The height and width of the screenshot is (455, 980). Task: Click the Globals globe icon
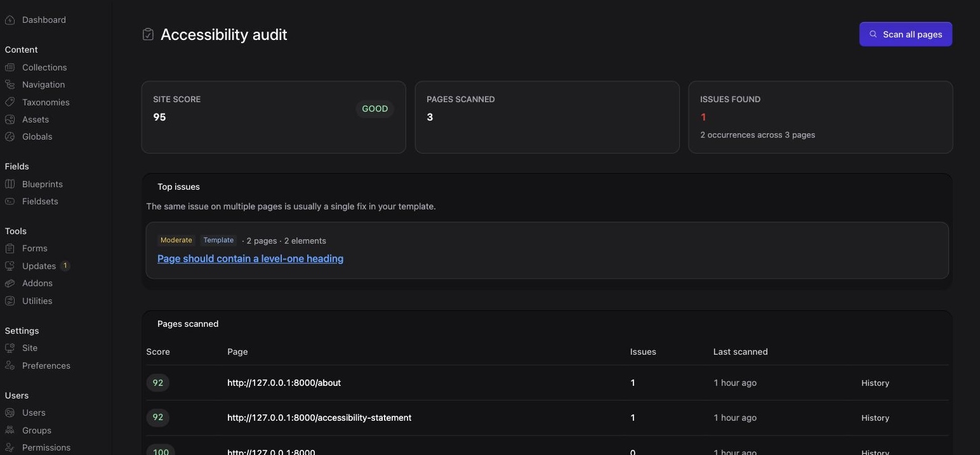(x=10, y=136)
